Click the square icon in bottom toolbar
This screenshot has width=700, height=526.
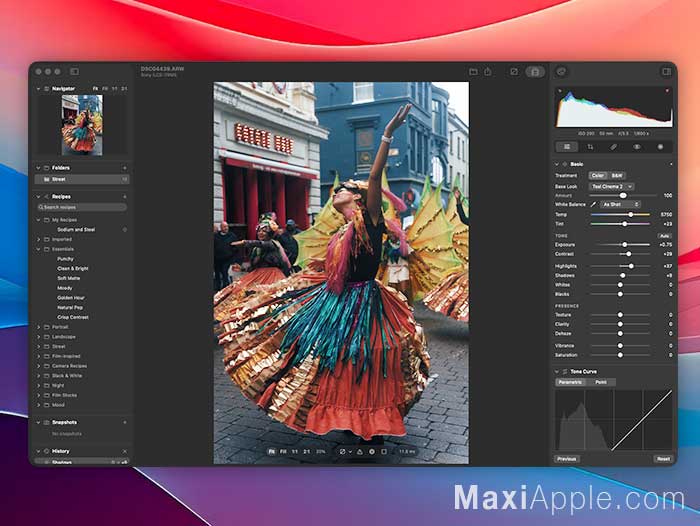[x=384, y=451]
